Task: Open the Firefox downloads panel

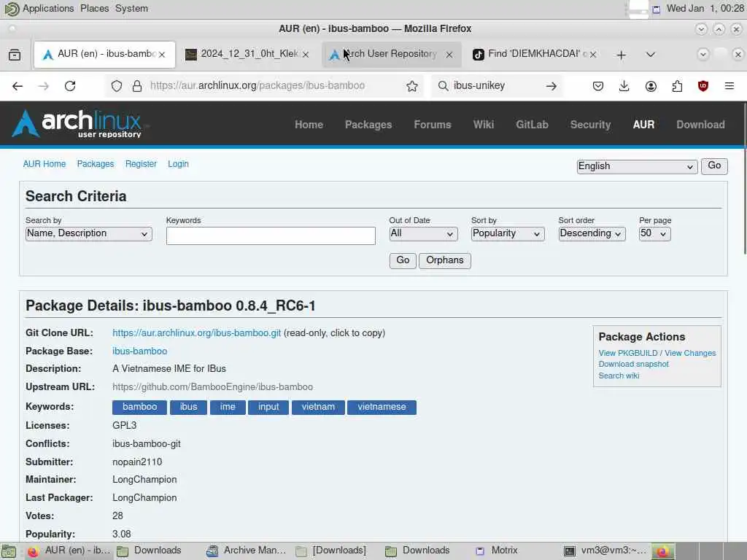Action: [x=624, y=86]
